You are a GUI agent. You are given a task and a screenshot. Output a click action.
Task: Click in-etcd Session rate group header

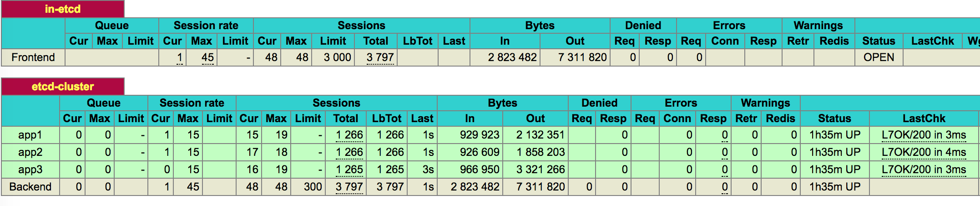point(206,26)
